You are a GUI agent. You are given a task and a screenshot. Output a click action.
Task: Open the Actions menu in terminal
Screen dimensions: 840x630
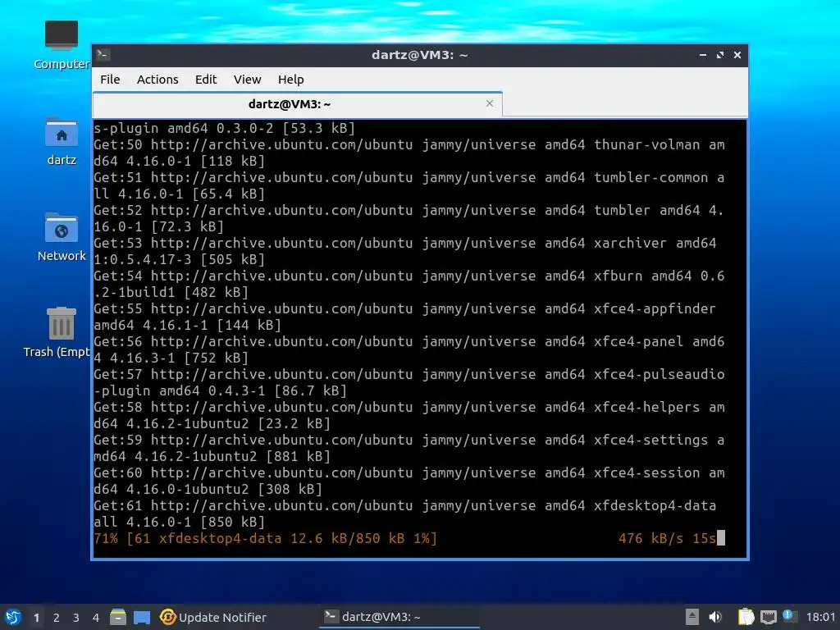[x=157, y=80]
